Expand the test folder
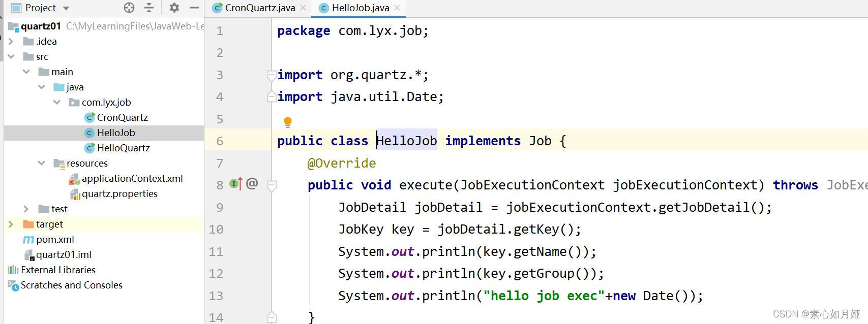The height and width of the screenshot is (324, 868). tap(26, 209)
